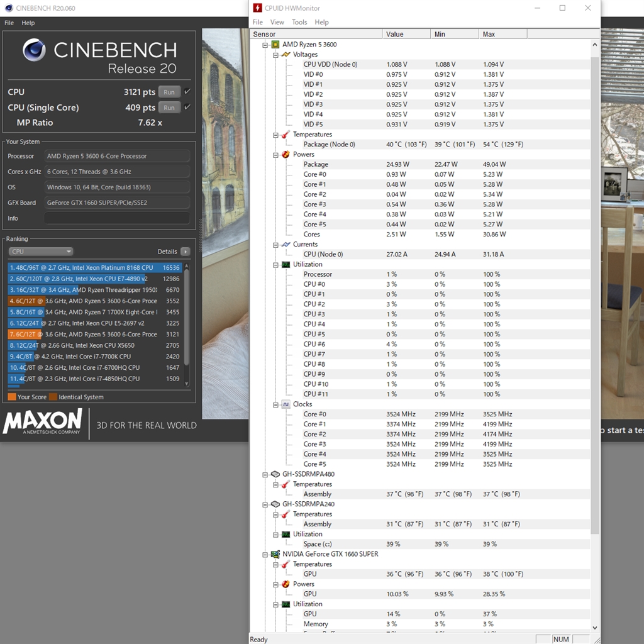The height and width of the screenshot is (644, 644).
Task: Open the Help menu in HWMonitor
Action: 321,22
